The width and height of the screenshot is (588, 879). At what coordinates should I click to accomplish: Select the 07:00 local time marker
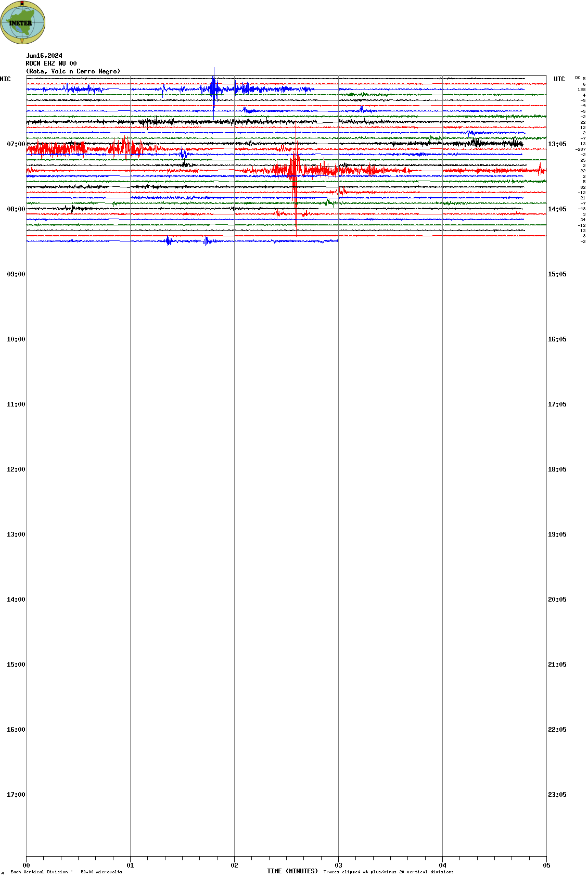[16, 144]
